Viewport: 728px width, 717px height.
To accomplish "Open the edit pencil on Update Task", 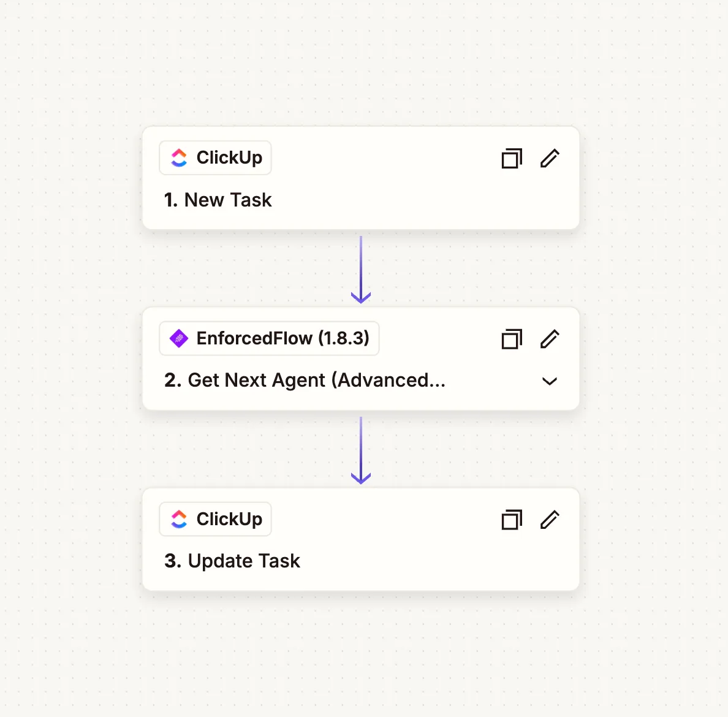I will pyautogui.click(x=550, y=520).
